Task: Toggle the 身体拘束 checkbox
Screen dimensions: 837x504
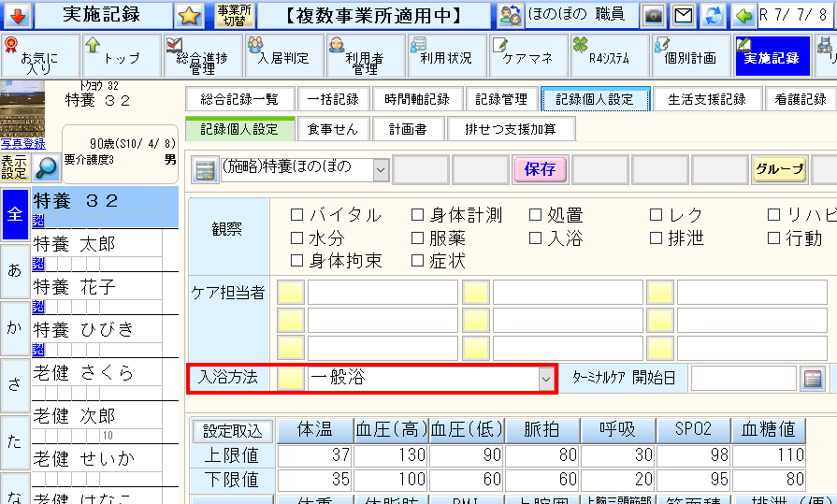Action: 297,261
